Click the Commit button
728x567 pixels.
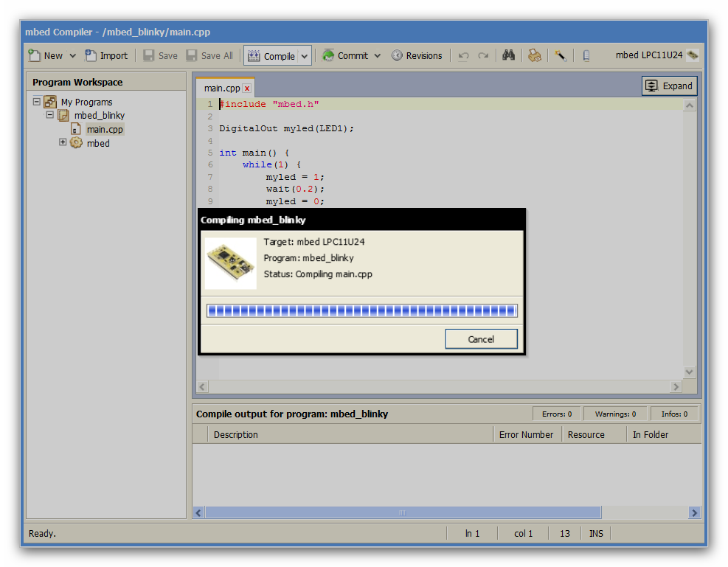click(345, 56)
